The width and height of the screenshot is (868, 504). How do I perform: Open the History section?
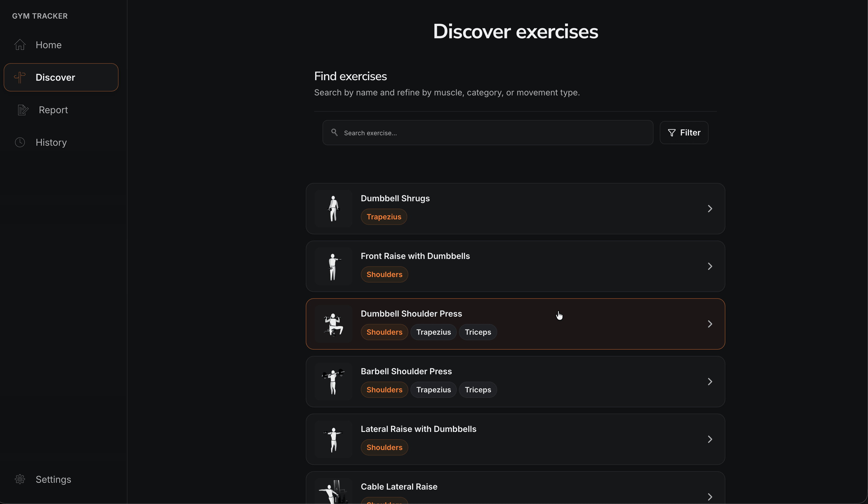61,142
